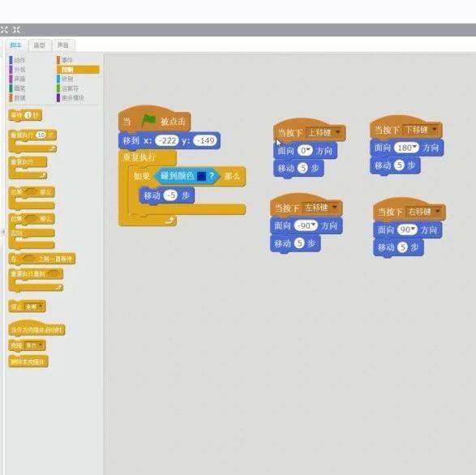Click the green flag icon in hat block
Image resolution: width=476 pixels, height=475 pixels.
tap(148, 121)
